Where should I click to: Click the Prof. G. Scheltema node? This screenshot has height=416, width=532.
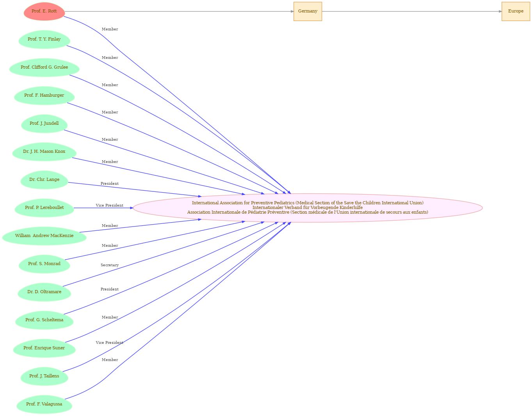(x=44, y=320)
